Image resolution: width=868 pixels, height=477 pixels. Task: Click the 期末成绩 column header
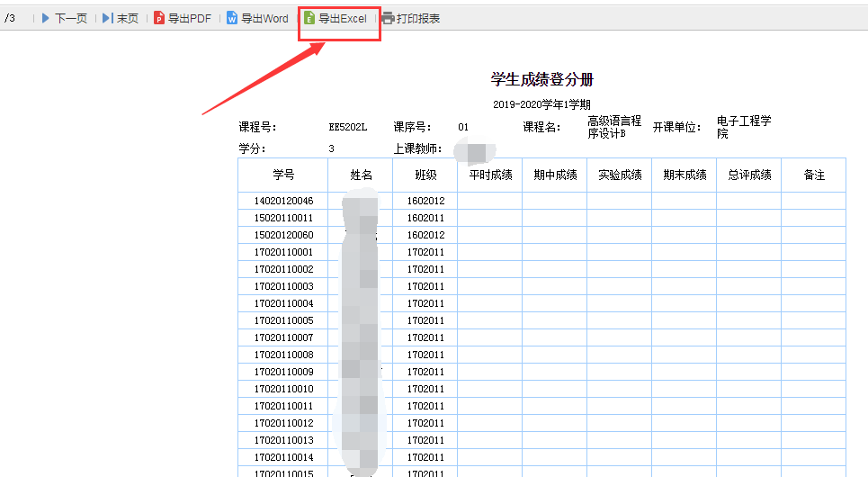pyautogui.click(x=685, y=175)
